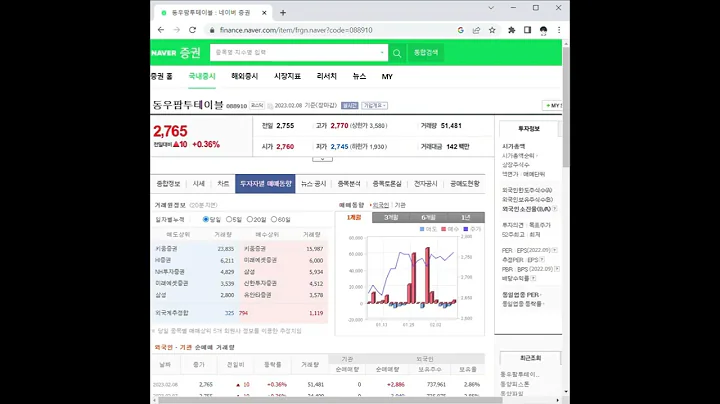The image size is (720, 404).
Task: Open the Chrome extensions puzzle icon
Action: point(512,30)
